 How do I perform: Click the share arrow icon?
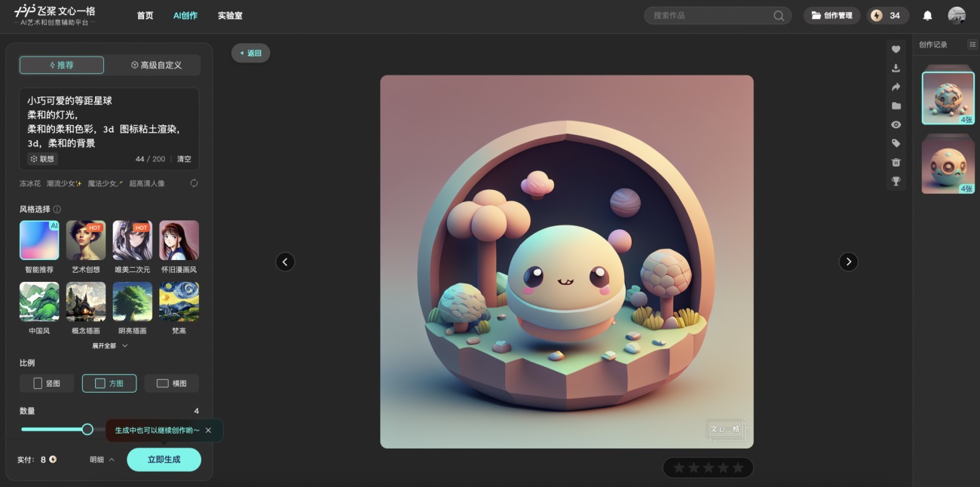[x=896, y=87]
